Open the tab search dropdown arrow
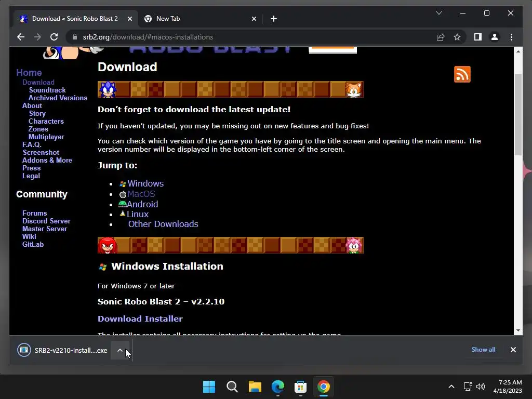This screenshot has width=532, height=399. click(438, 13)
